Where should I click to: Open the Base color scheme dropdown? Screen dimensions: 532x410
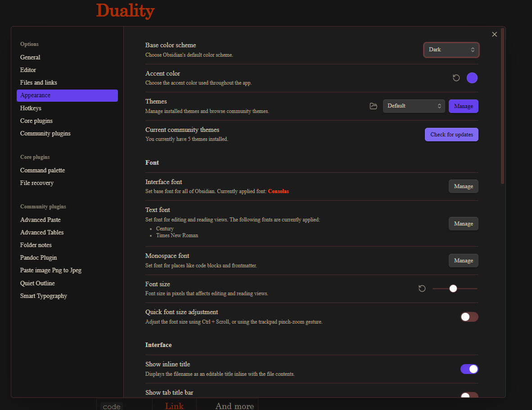coord(451,50)
